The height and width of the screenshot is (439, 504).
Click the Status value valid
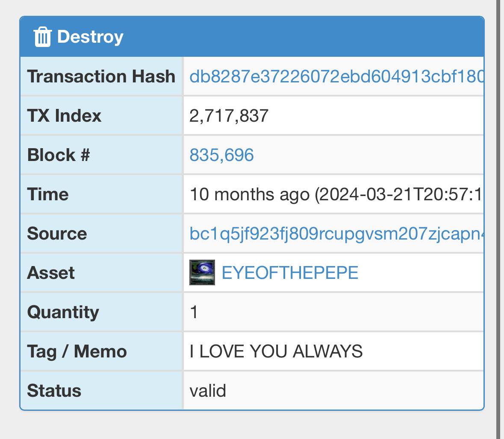[208, 390]
